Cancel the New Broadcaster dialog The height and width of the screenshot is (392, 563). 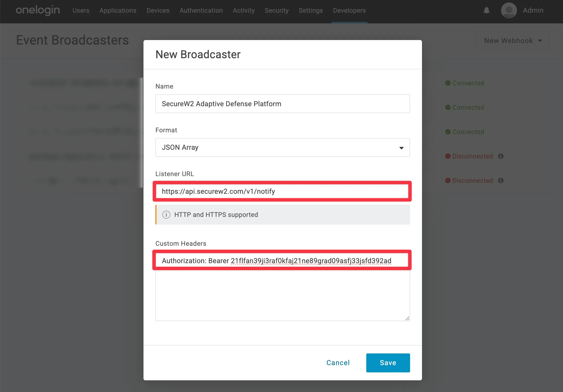click(x=338, y=363)
